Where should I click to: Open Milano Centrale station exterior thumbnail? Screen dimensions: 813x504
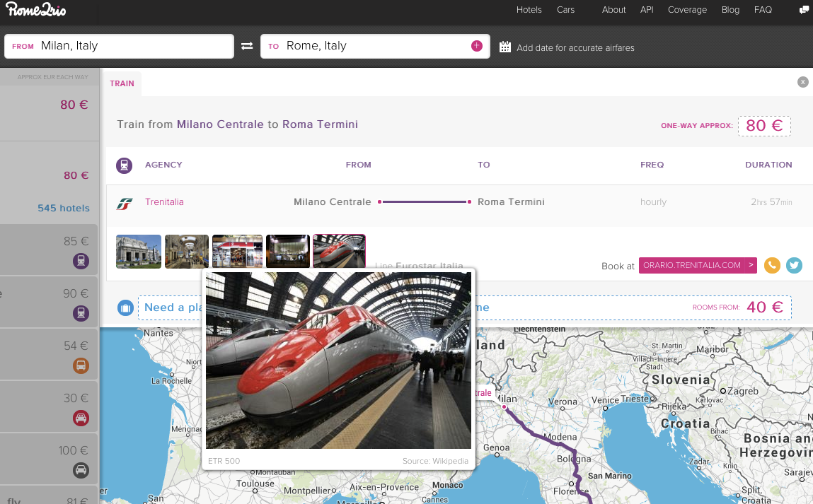tap(139, 252)
